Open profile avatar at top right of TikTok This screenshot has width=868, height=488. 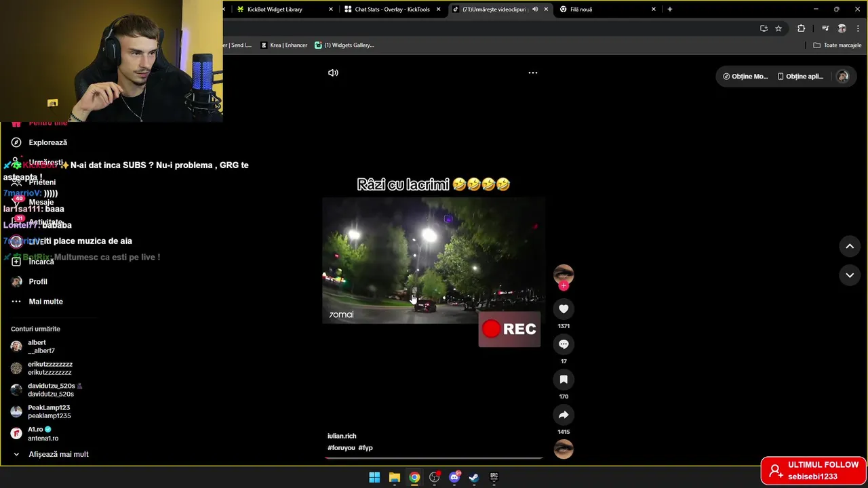coord(843,77)
